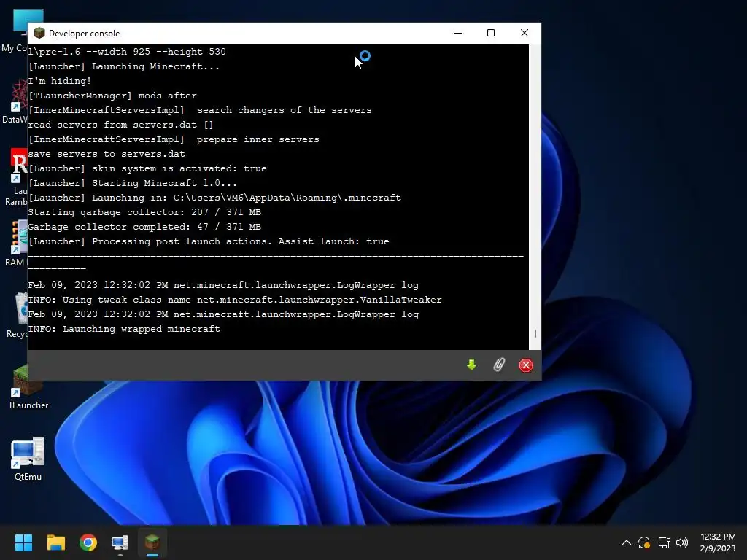Open the QtEmu taskbar icon
747x560 pixels.
click(120, 542)
